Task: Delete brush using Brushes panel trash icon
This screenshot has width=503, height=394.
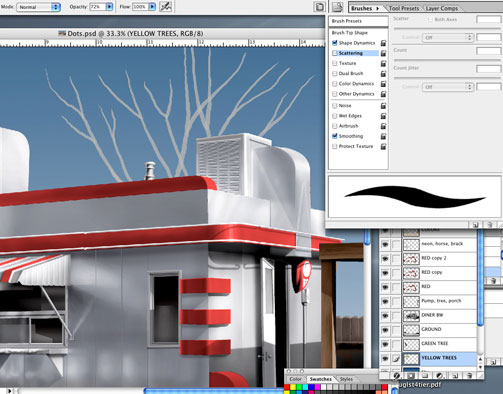Action: point(490,225)
